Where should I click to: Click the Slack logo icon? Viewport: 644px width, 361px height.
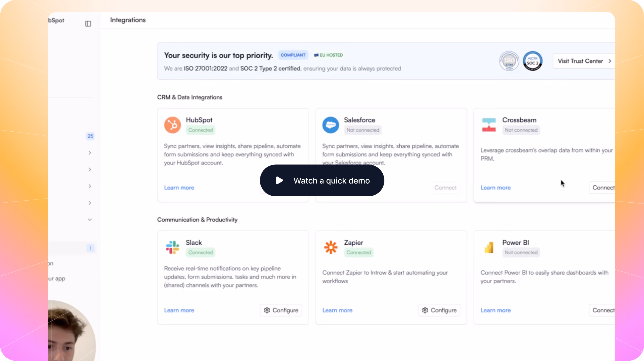[x=172, y=247]
